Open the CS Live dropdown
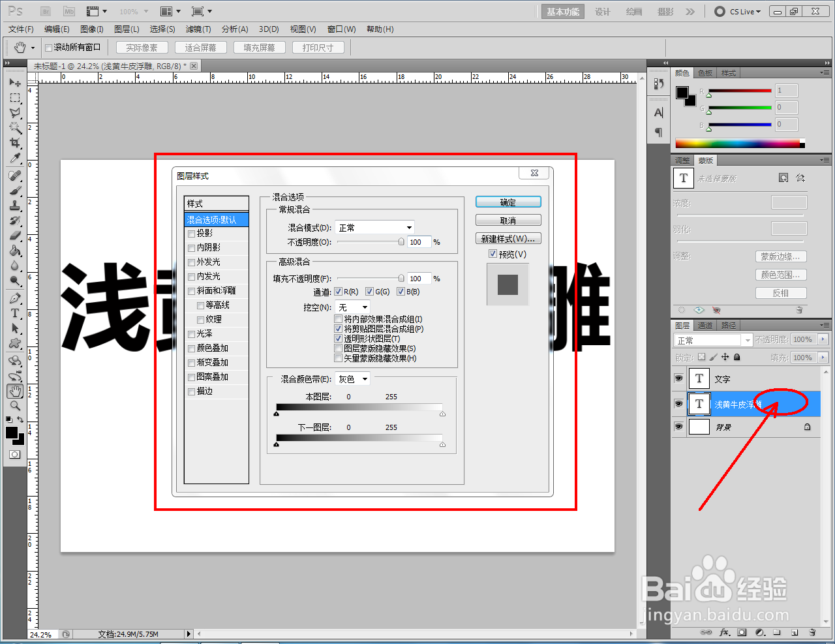 coord(738,12)
